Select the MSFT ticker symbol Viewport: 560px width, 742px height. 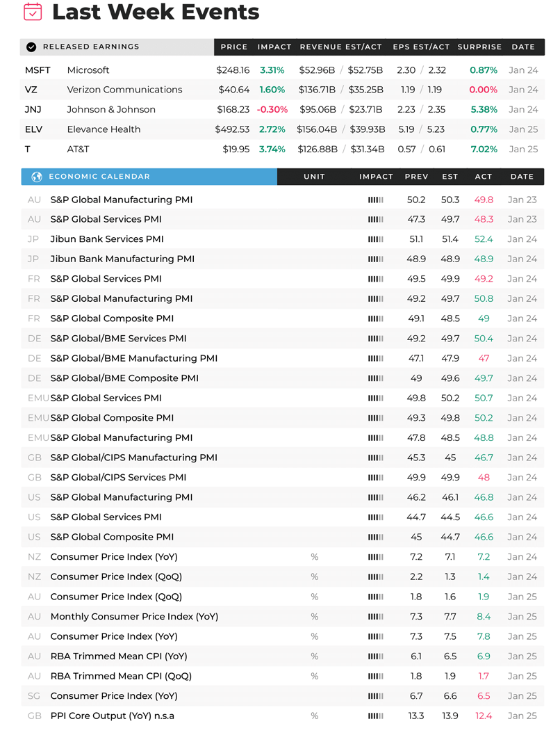(x=38, y=70)
